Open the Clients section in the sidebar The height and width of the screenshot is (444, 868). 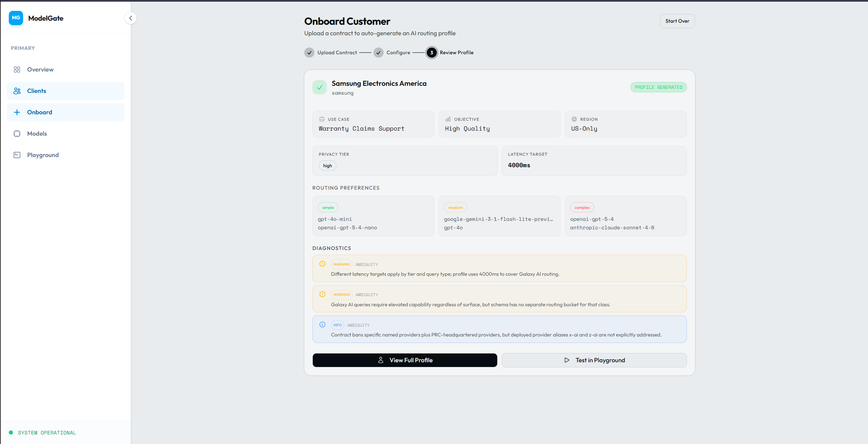pyautogui.click(x=36, y=91)
